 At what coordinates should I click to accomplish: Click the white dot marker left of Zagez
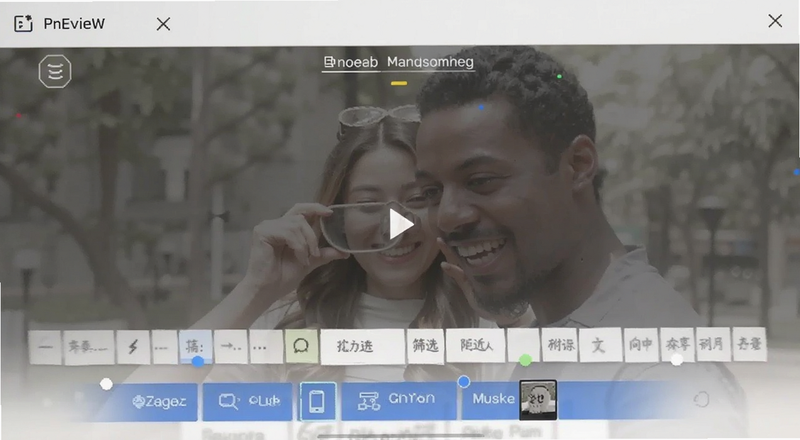click(x=106, y=384)
